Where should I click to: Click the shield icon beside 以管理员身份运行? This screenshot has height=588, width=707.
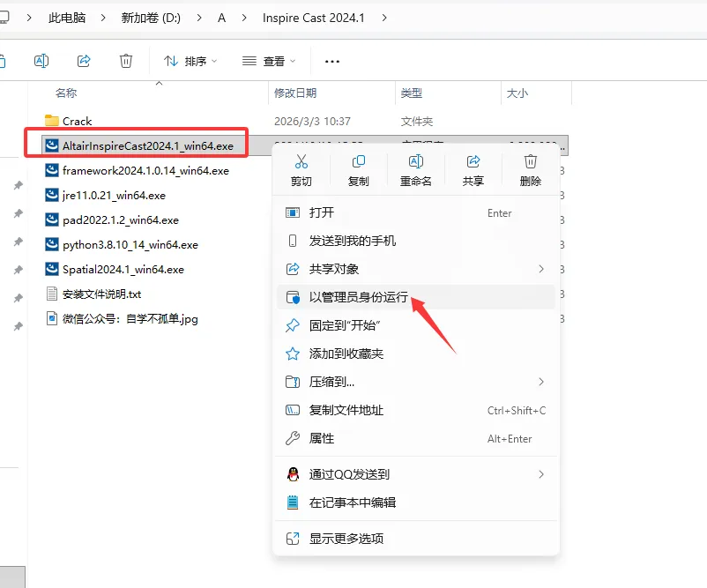pos(293,297)
